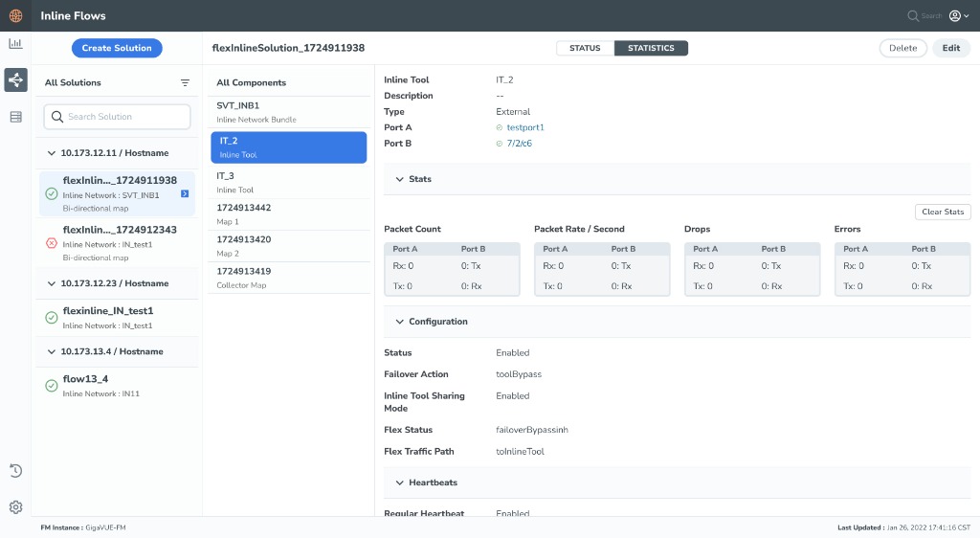The height and width of the screenshot is (538, 980).
Task: Click the Create Solution button
Action: 117,48
